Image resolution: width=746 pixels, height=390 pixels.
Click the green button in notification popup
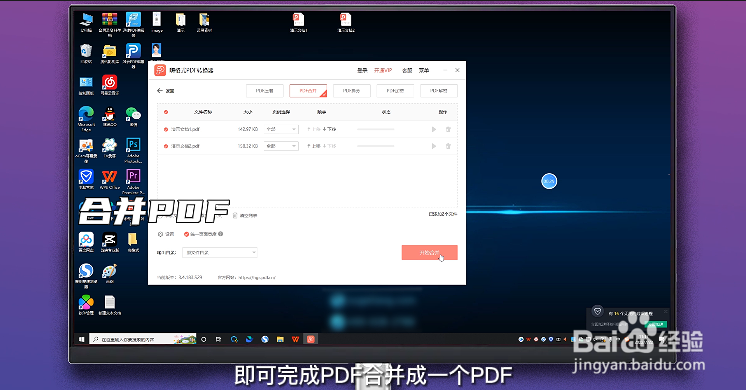tap(657, 324)
